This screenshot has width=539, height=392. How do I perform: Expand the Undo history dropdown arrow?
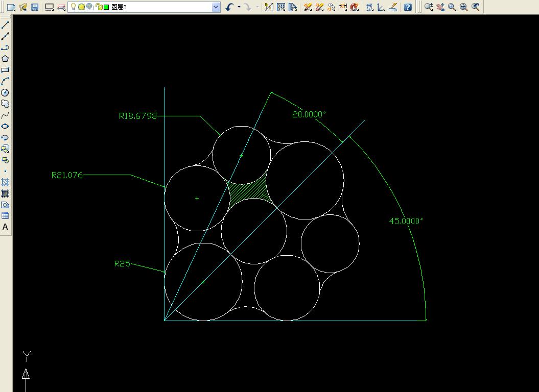[x=239, y=7]
